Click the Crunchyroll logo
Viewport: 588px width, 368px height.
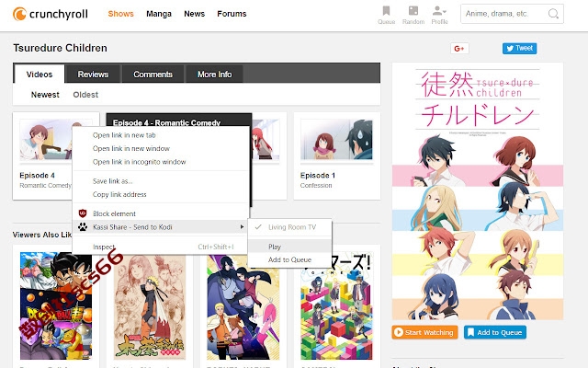click(51, 15)
